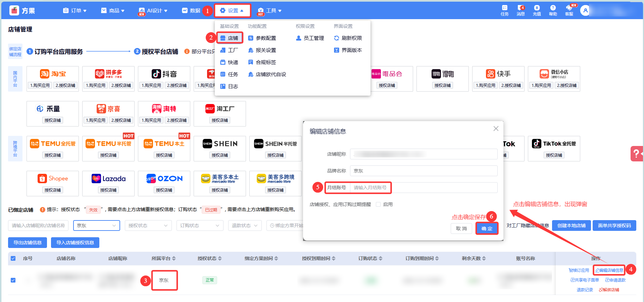644x302 pixels.
Task: Expand the 订单 menu in top navigation
Action: point(75,11)
